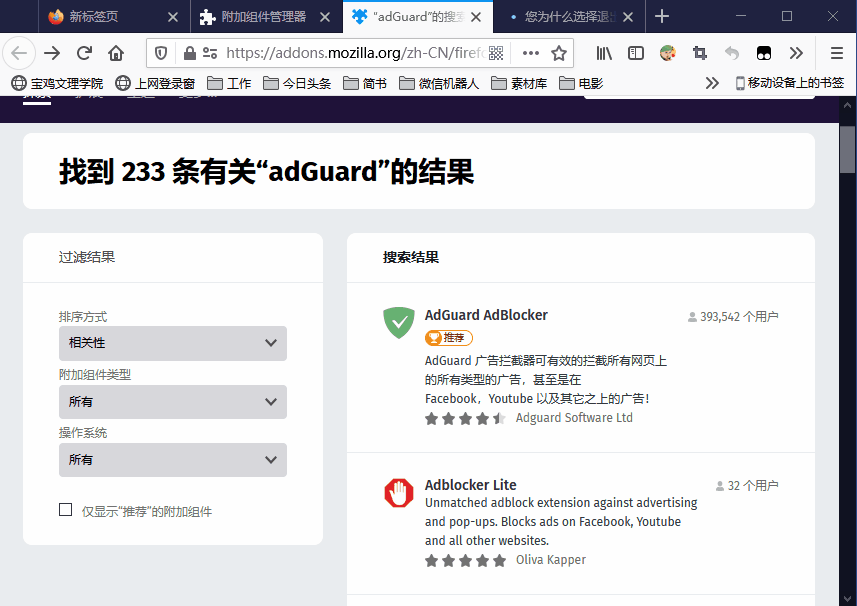Close the 您为什么选择退出 tab
Viewport: 857px width, 606px height.
(628, 17)
